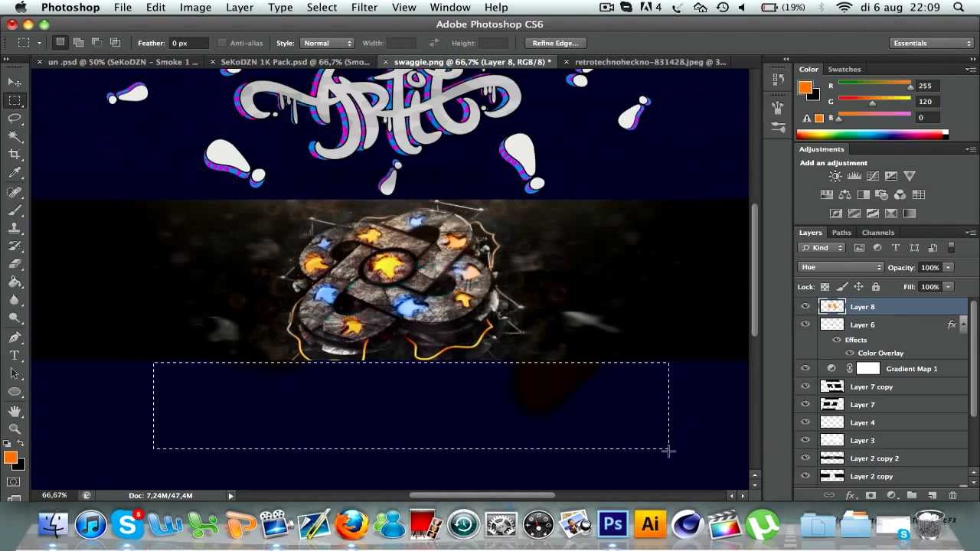Select the Lasso tool

[15, 119]
